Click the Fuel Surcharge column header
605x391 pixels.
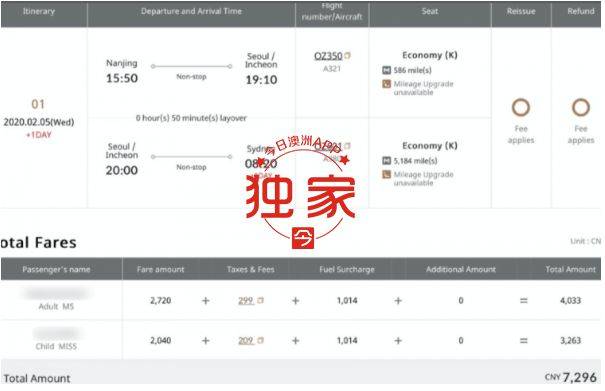pos(347,269)
